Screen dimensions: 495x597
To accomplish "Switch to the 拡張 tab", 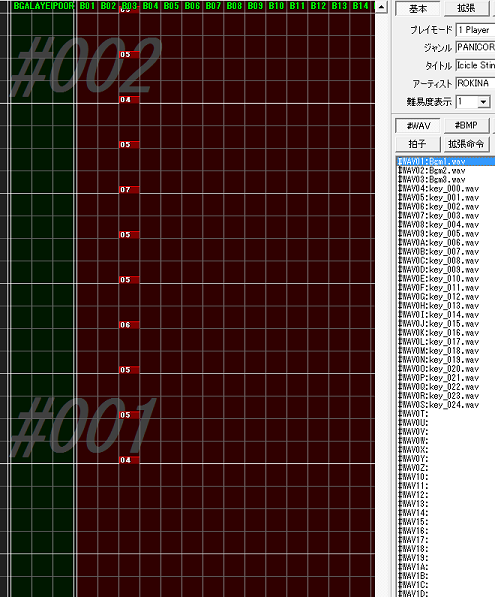I will click(x=466, y=8).
